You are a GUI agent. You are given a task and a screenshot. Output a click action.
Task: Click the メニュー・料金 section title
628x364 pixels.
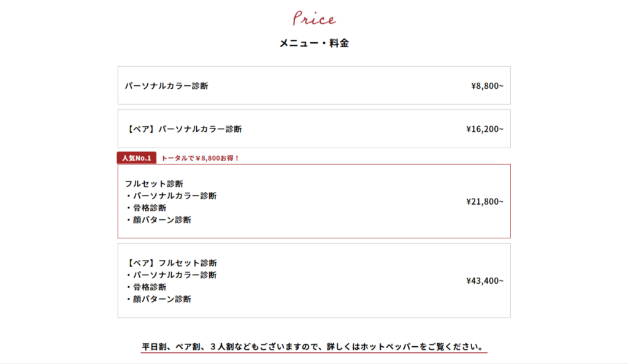click(314, 44)
